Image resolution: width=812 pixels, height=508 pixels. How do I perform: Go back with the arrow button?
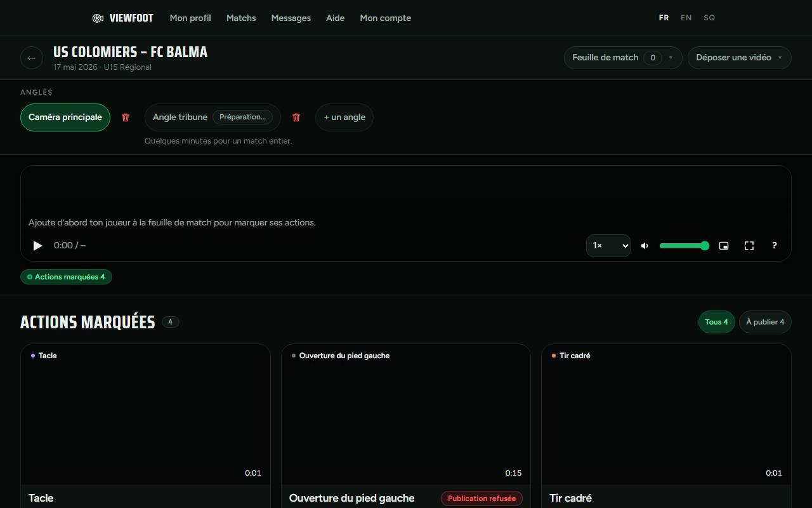click(32, 58)
